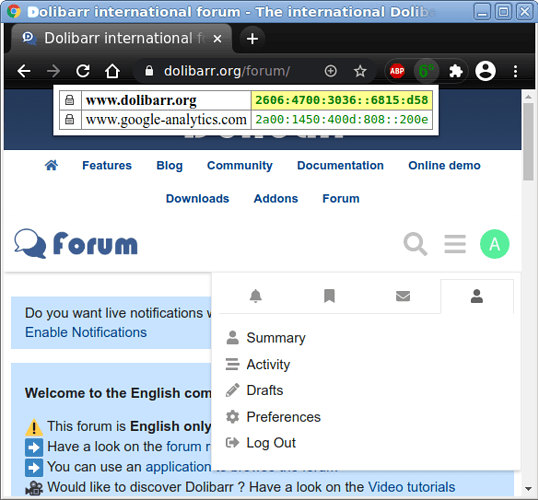
Task: Open the Online demo link
Action: click(444, 165)
